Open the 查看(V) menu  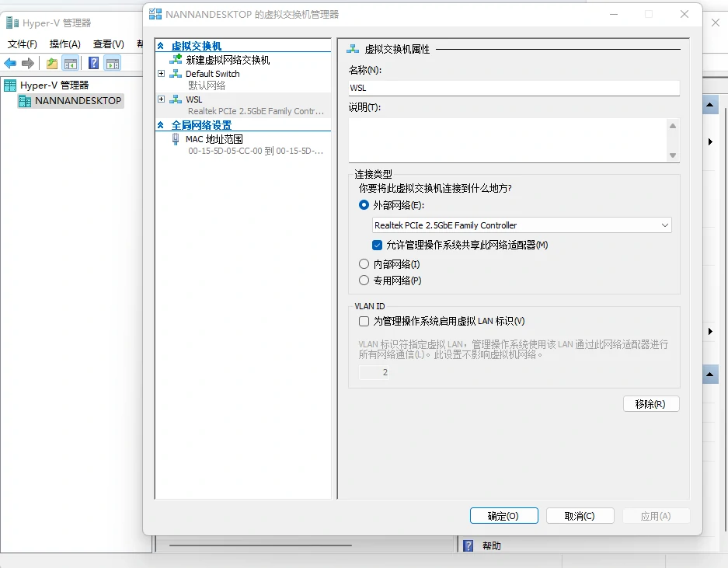(x=109, y=44)
